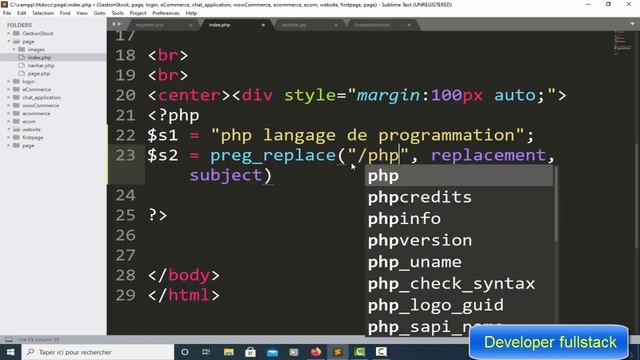
Task: Open the tab list dropdown arrow
Action: coord(632,24)
